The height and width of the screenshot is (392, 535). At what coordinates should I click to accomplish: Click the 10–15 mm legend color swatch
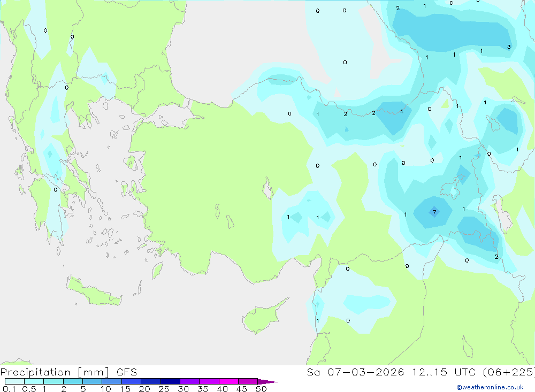112,381
